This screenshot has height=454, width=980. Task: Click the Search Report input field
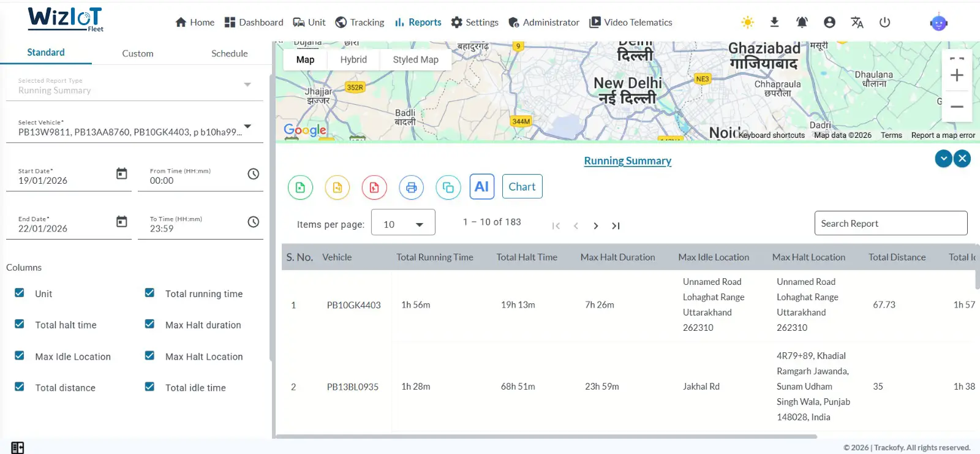click(x=891, y=224)
